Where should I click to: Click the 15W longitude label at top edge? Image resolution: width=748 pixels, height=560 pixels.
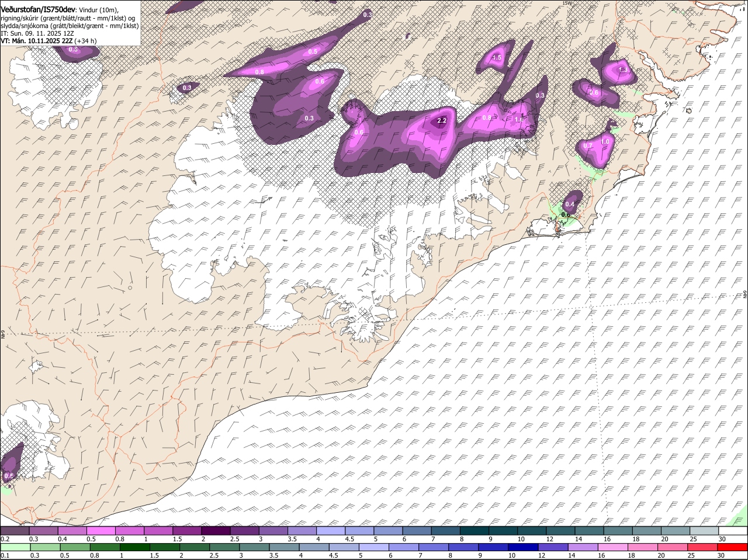point(566,4)
